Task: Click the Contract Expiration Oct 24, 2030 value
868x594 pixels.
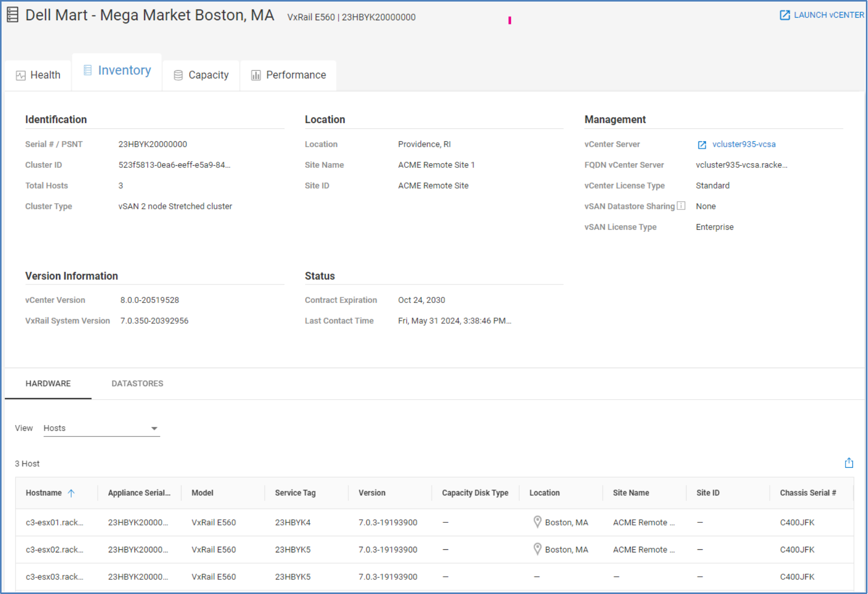Action: (x=422, y=300)
